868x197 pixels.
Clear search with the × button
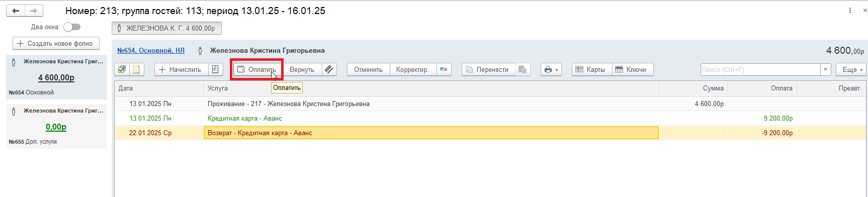pyautogui.click(x=825, y=69)
